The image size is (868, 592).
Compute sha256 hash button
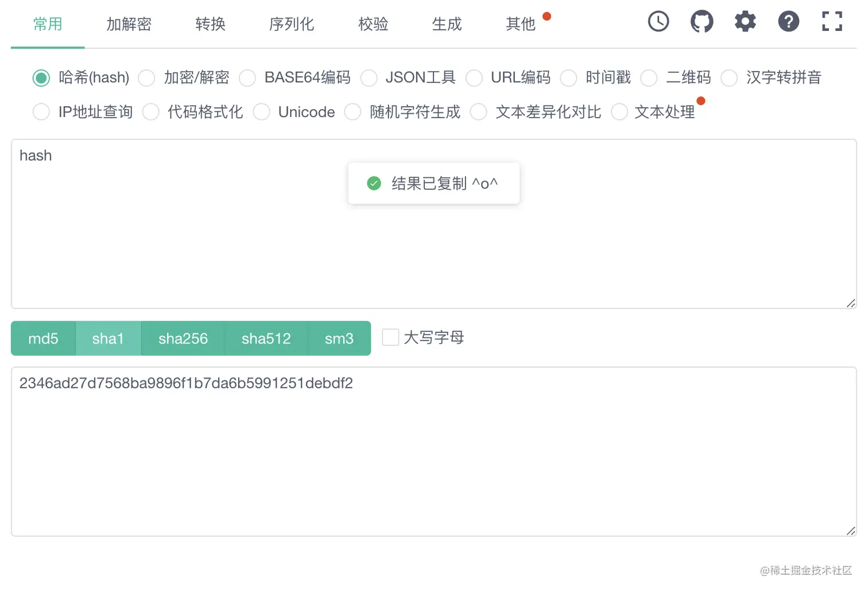pos(183,338)
